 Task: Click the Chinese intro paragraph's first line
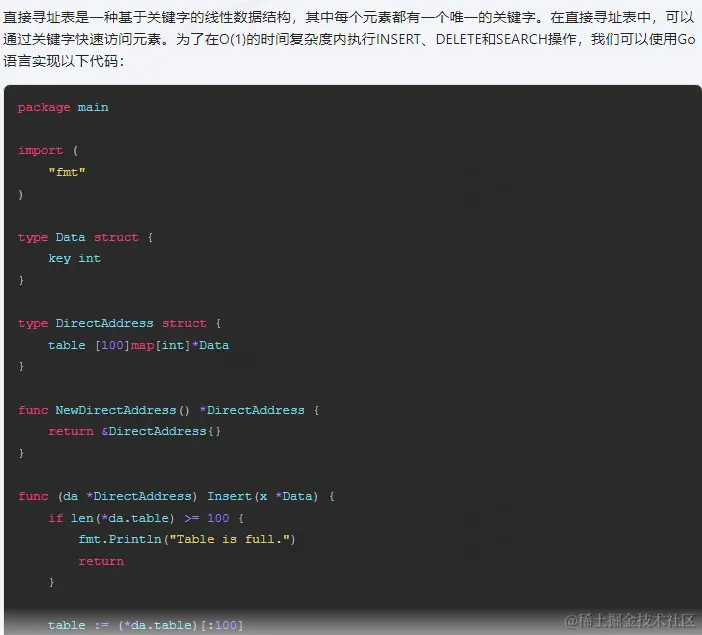348,17
